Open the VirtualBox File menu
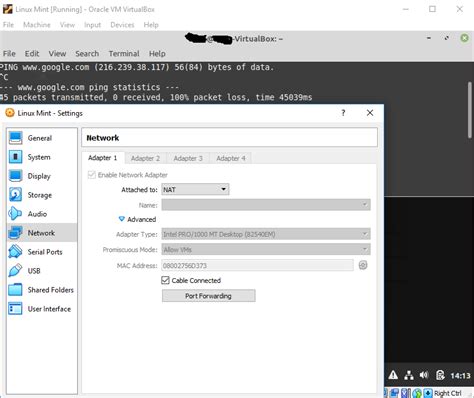Viewport: 474px width, 398px height. [8, 25]
